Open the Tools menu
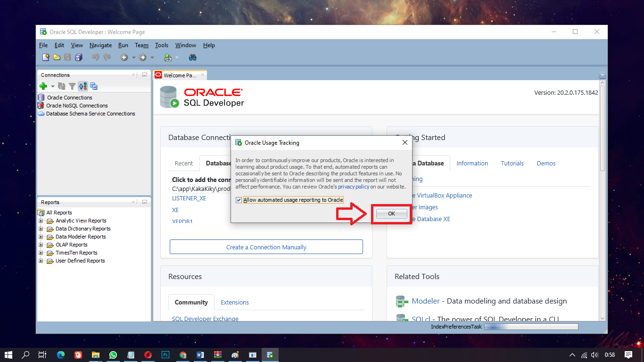 click(162, 45)
